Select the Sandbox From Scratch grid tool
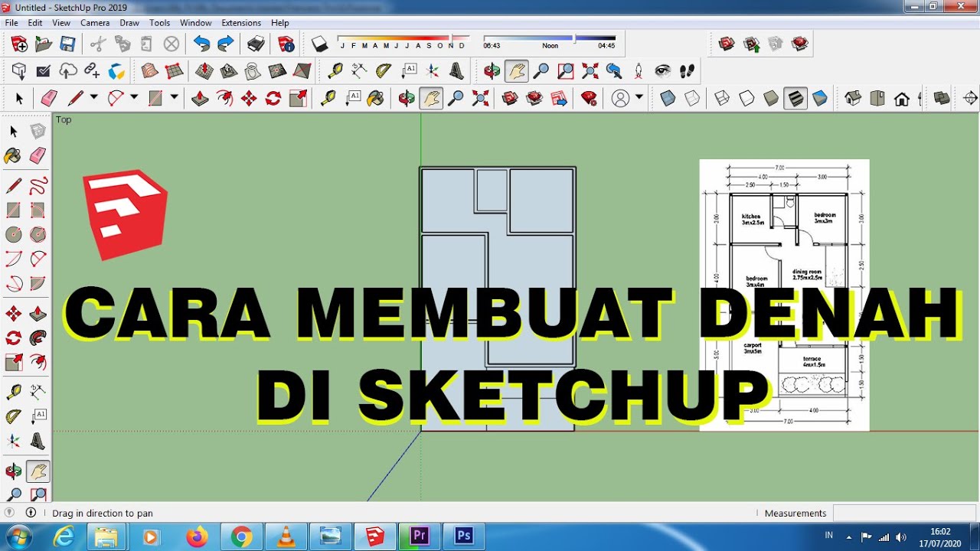980x551 pixels. click(x=175, y=71)
